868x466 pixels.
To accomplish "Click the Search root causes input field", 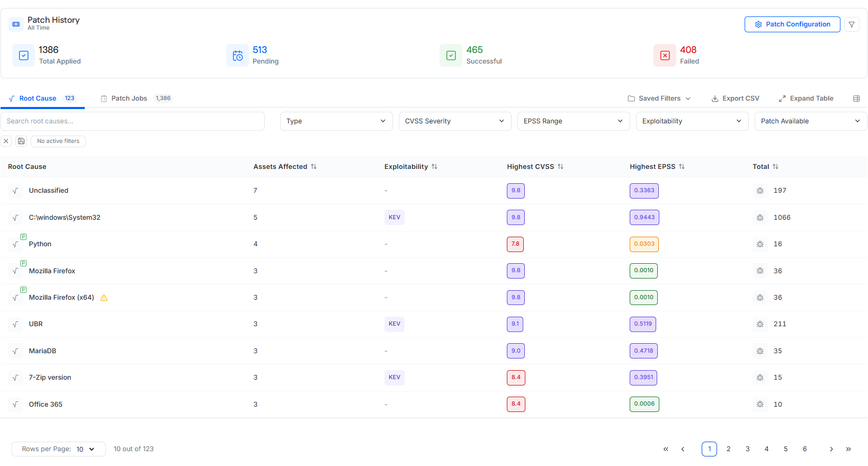I will [x=132, y=121].
